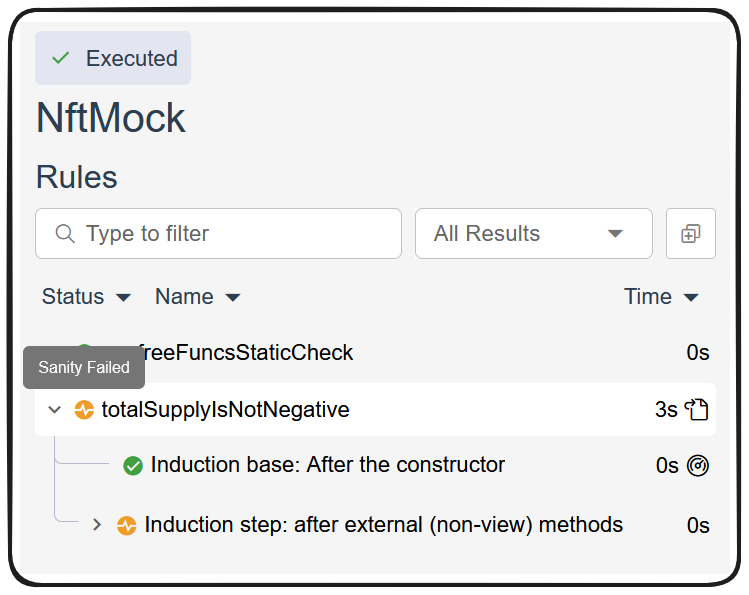Image resolution: width=749 pixels, height=595 pixels.
Task: Select Induction step: after external methods row
Action: tap(383, 525)
